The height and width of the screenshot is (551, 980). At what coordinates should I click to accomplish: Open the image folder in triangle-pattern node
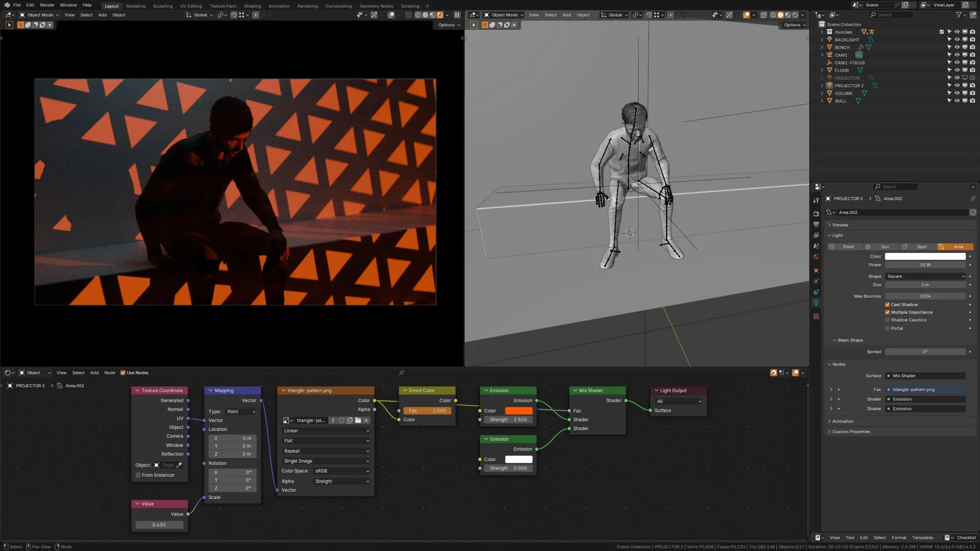(358, 420)
